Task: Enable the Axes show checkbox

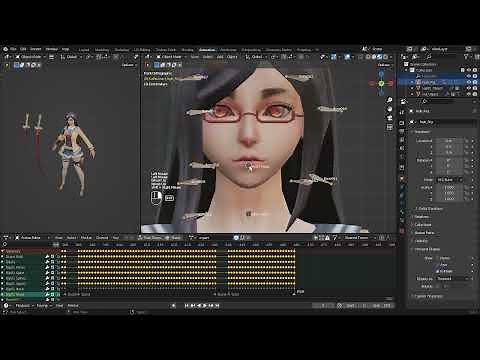Action: point(437,265)
